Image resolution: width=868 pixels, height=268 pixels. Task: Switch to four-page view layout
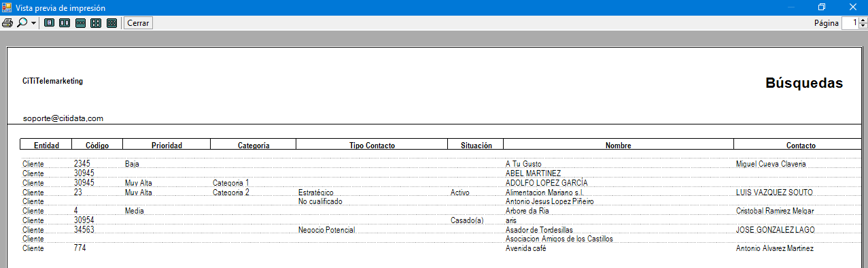(96, 22)
